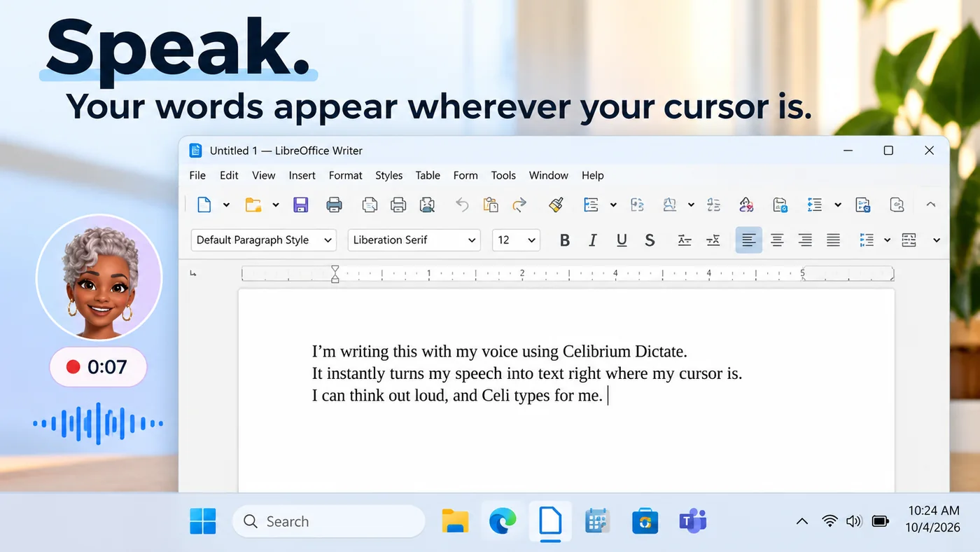
Task: Open the Styles menu
Action: 388,175
